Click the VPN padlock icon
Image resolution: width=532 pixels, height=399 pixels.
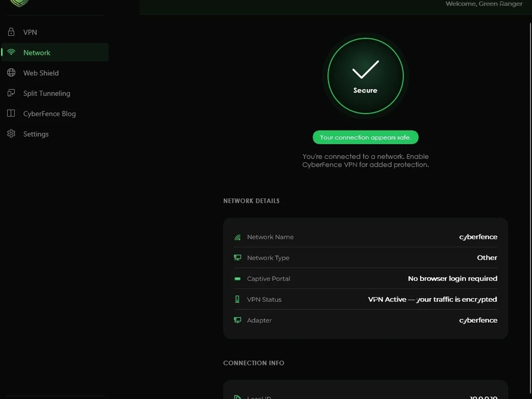tap(11, 32)
